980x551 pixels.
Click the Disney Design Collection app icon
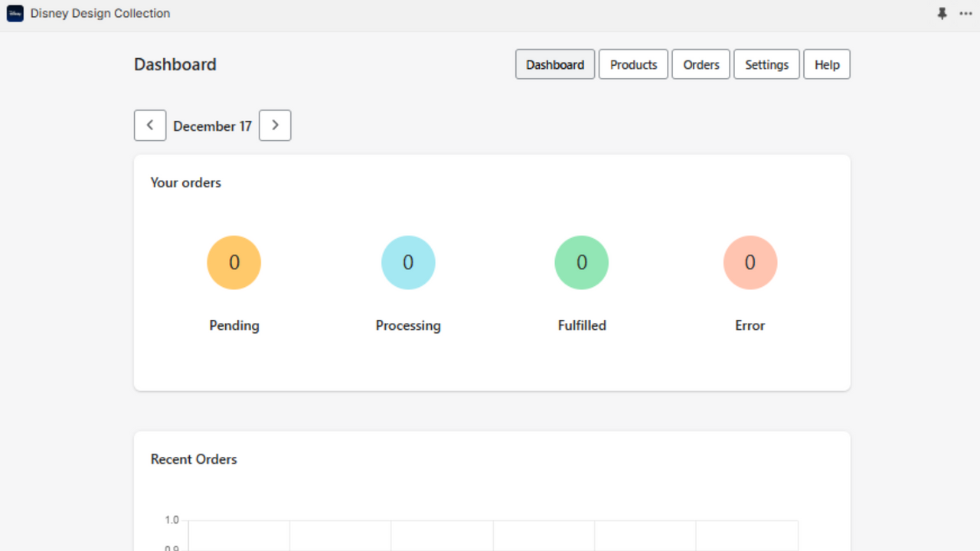tap(15, 13)
